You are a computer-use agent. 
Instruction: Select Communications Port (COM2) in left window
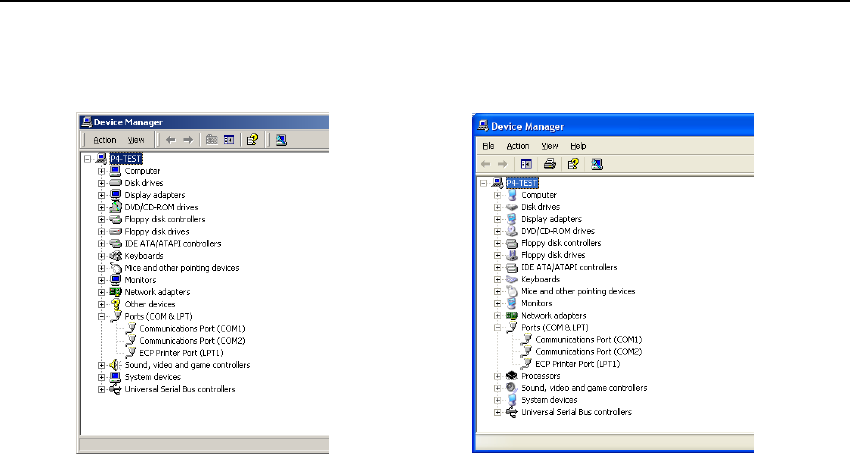(192, 341)
